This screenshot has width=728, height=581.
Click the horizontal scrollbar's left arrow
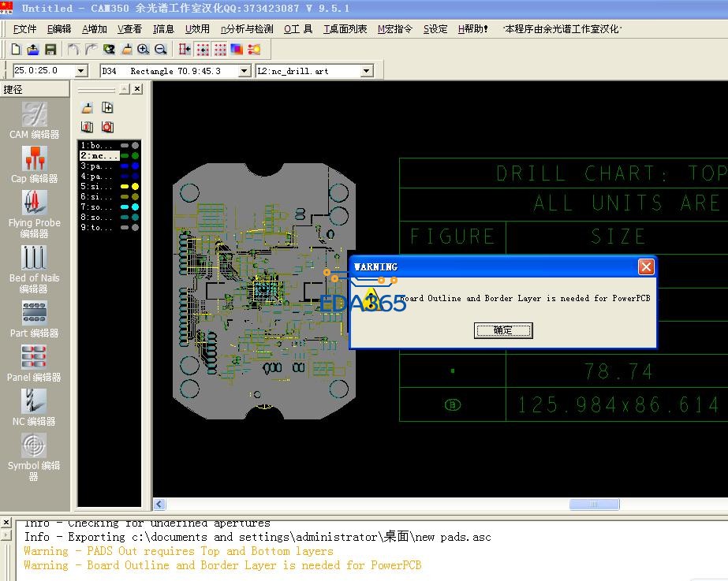pos(159,504)
